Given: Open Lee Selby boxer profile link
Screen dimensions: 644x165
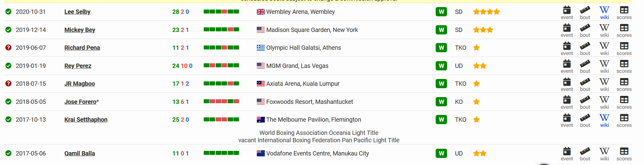Looking at the screenshot, I should pos(77,12).
